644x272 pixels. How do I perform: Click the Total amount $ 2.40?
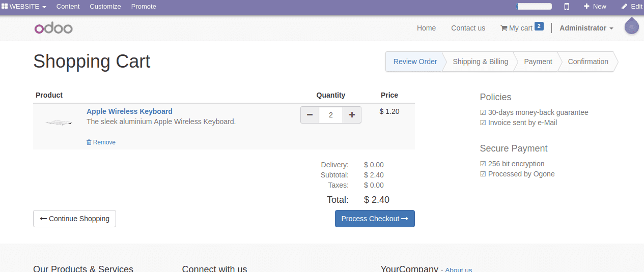click(x=377, y=200)
